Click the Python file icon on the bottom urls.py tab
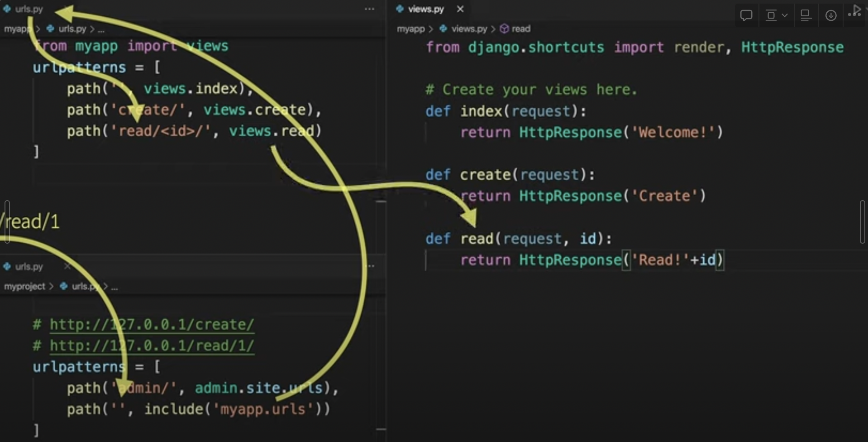Image resolution: width=868 pixels, height=442 pixels. (x=7, y=266)
